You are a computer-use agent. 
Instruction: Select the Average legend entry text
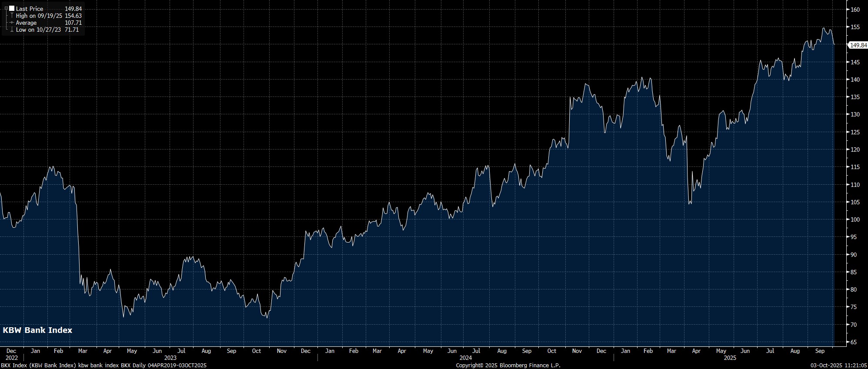[x=26, y=23]
